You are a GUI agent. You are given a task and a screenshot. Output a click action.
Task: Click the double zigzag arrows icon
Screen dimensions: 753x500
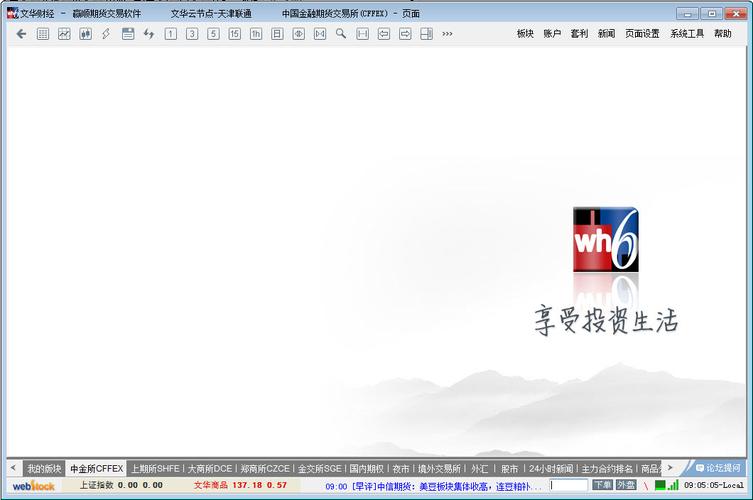point(149,34)
